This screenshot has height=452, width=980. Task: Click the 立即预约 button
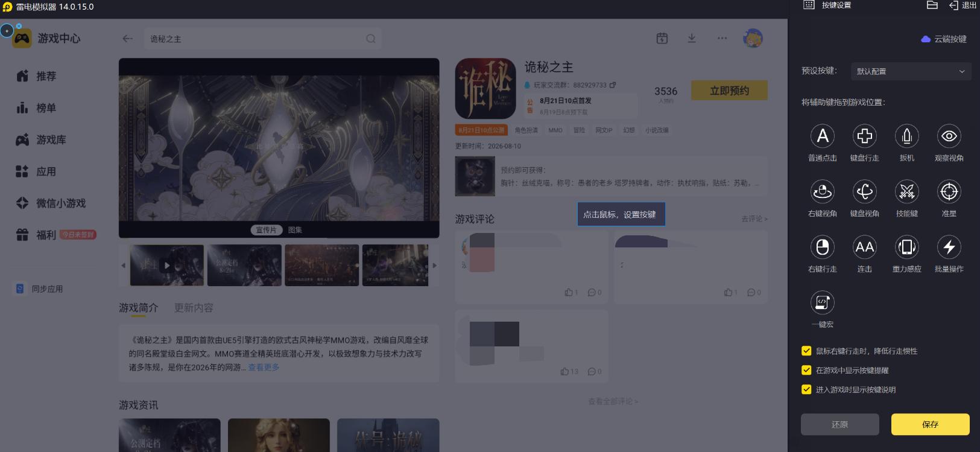730,91
